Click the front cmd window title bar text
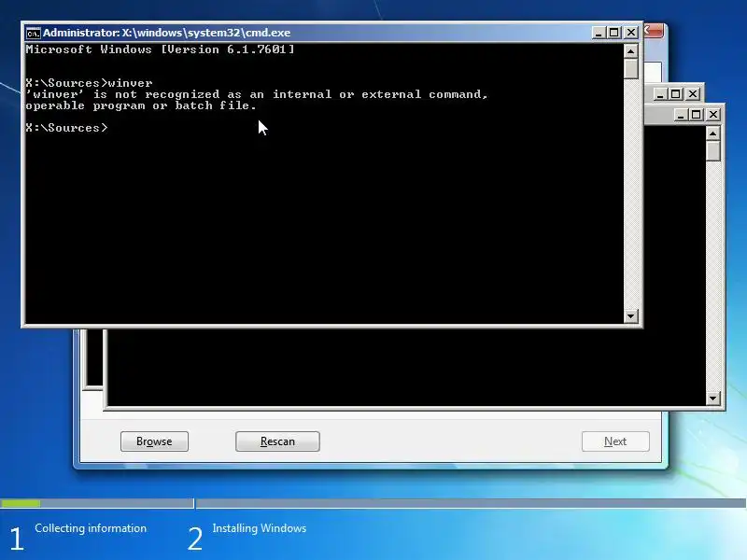The height and width of the screenshot is (560, 747). [167, 33]
